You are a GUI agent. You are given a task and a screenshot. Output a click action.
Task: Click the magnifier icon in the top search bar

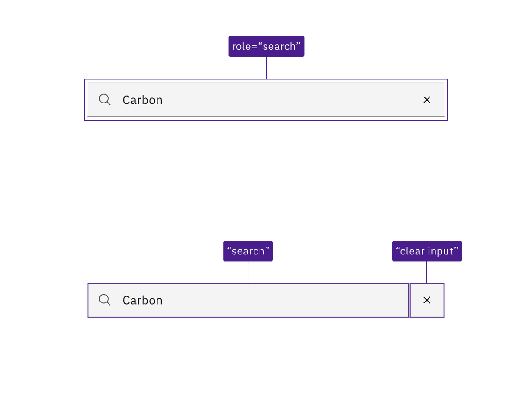(x=105, y=100)
